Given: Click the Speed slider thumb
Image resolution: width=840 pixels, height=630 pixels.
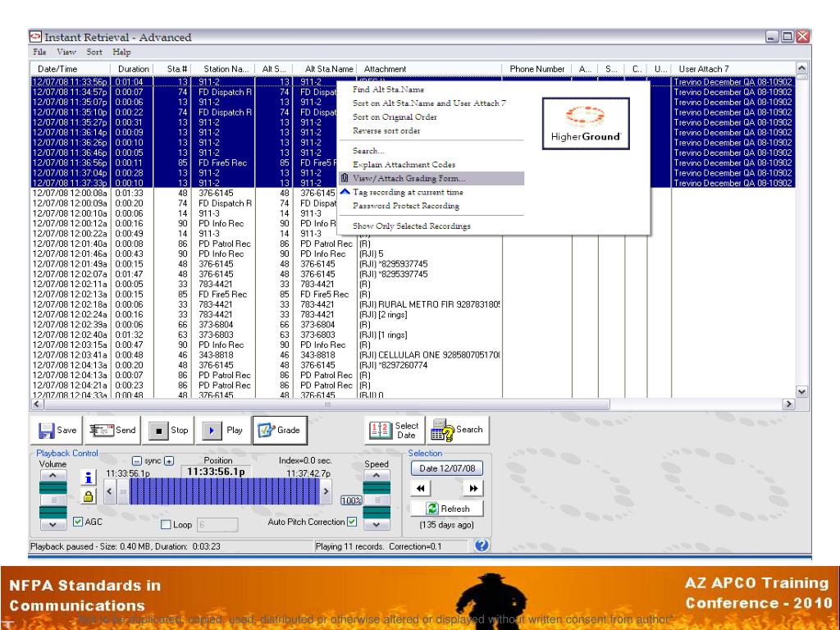Looking at the screenshot, I should pos(377,500).
